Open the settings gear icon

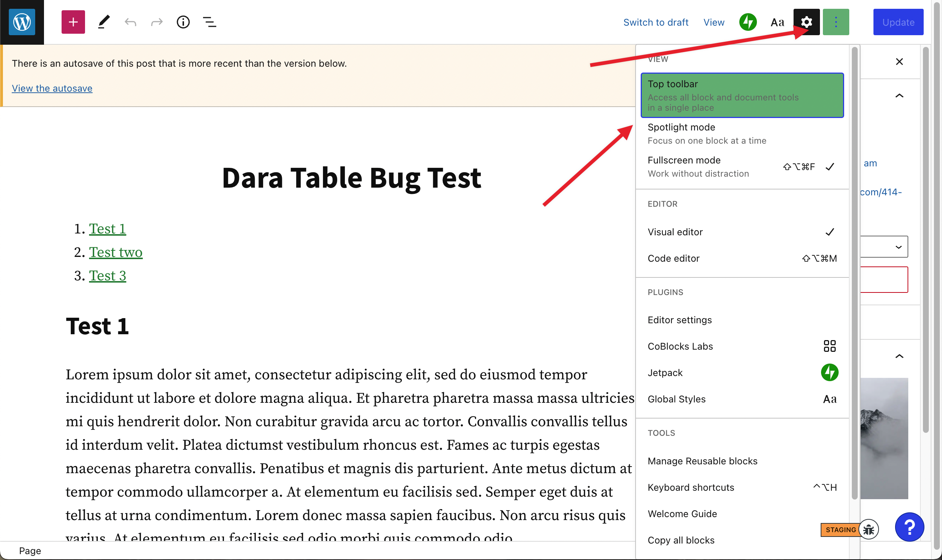[x=806, y=22]
